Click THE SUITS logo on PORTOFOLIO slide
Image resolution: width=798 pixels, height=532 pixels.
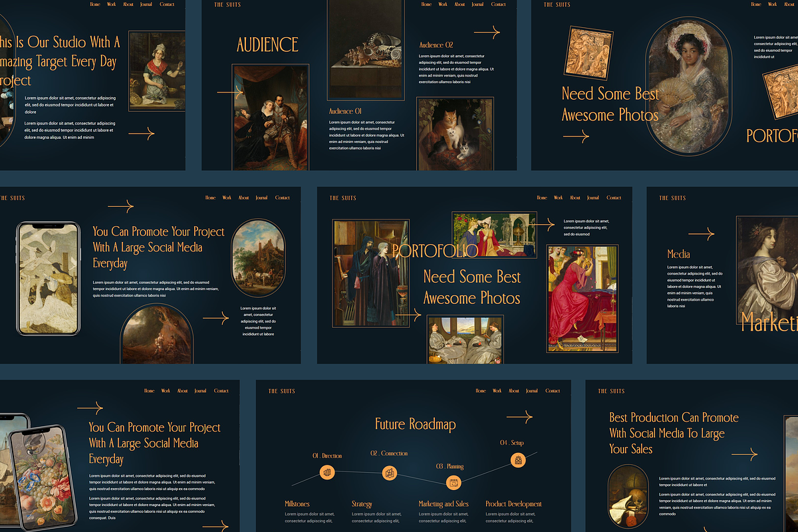coord(343,198)
